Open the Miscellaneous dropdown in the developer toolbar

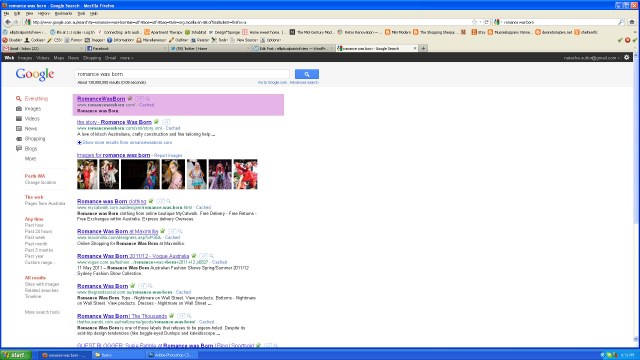coord(151,40)
